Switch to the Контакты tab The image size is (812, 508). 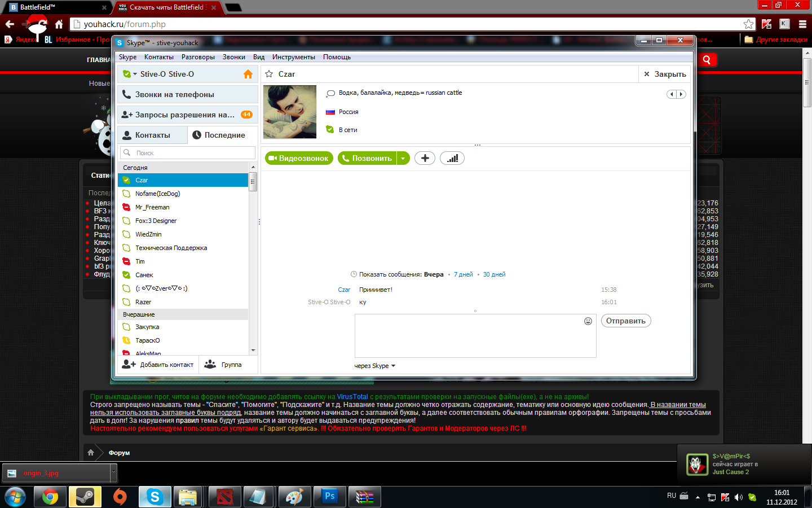(x=152, y=135)
